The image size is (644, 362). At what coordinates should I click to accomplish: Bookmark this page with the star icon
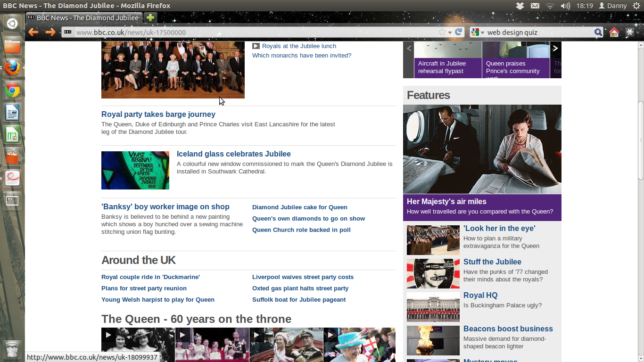(x=442, y=32)
